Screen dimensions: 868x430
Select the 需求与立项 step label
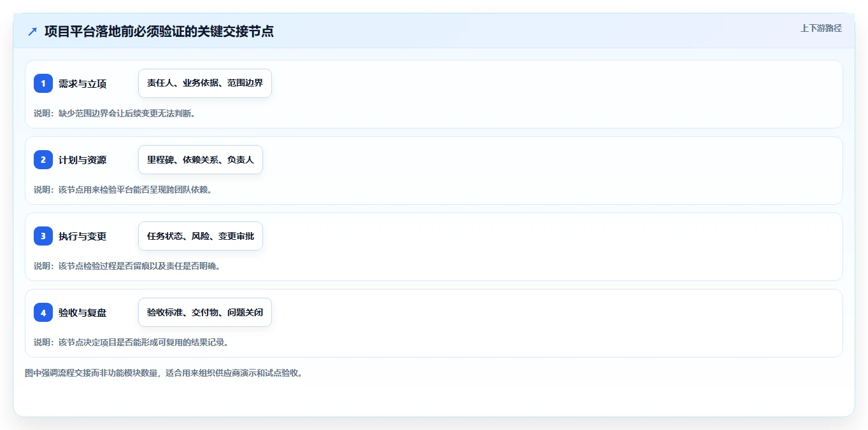click(x=82, y=84)
